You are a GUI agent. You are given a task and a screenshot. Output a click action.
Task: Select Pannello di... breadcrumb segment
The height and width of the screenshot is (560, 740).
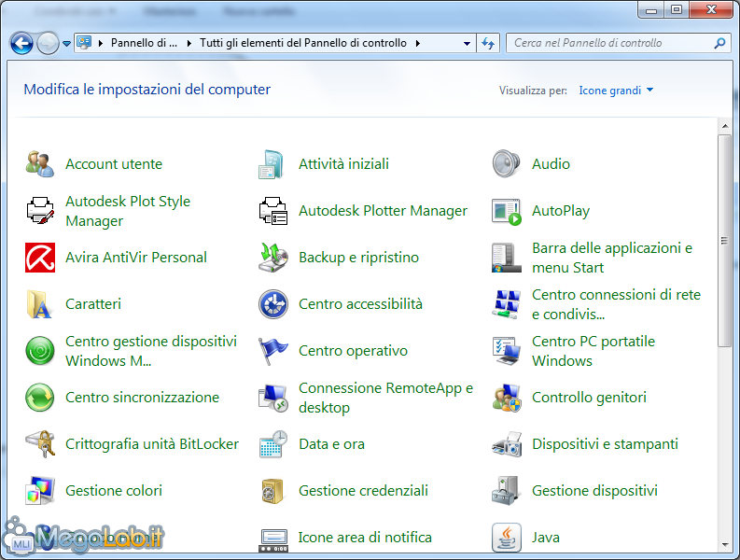(x=144, y=43)
